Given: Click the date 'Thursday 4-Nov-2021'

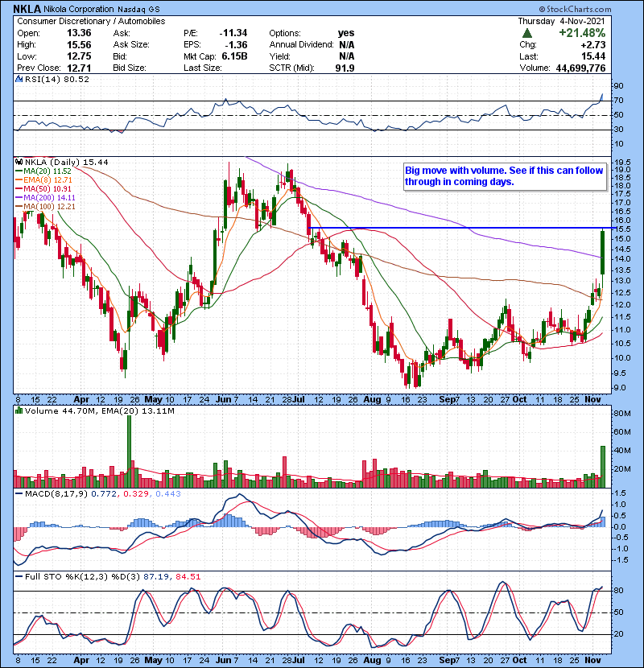Looking at the screenshot, I should (x=561, y=21).
